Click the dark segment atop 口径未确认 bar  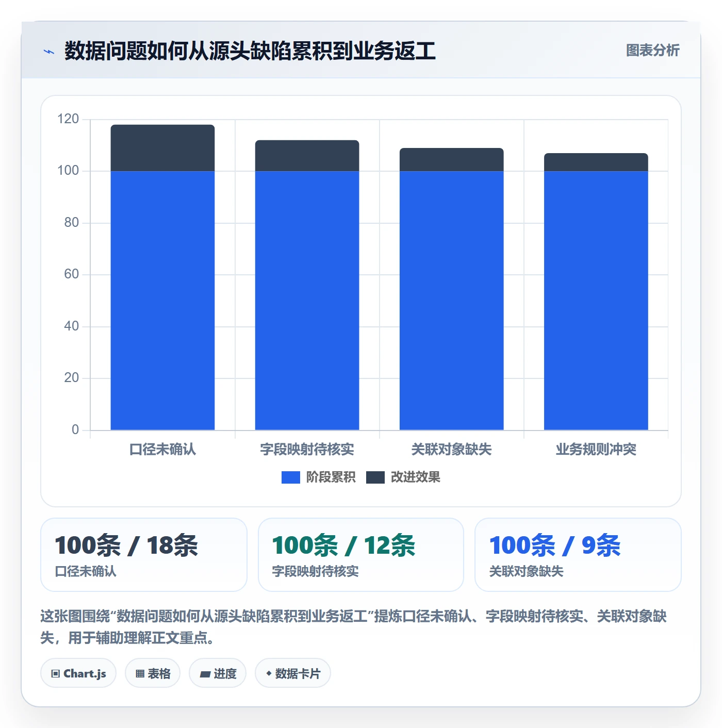[162, 148]
